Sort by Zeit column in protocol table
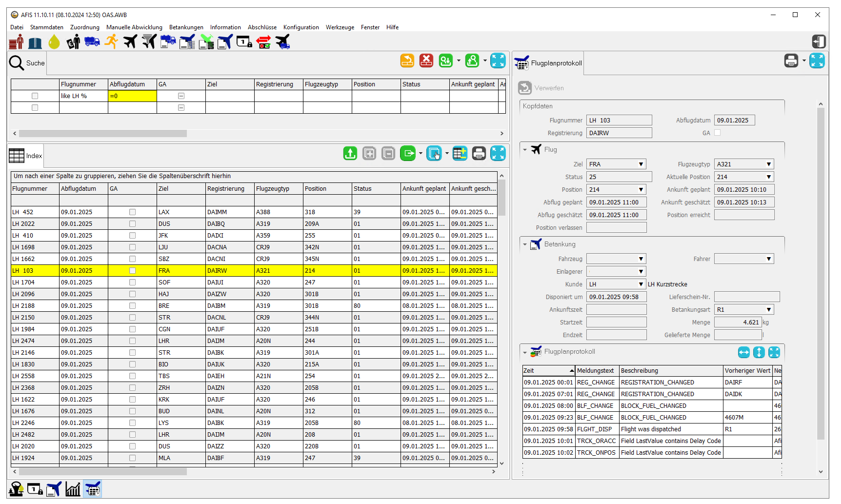This screenshot has height=504, width=841. (548, 371)
